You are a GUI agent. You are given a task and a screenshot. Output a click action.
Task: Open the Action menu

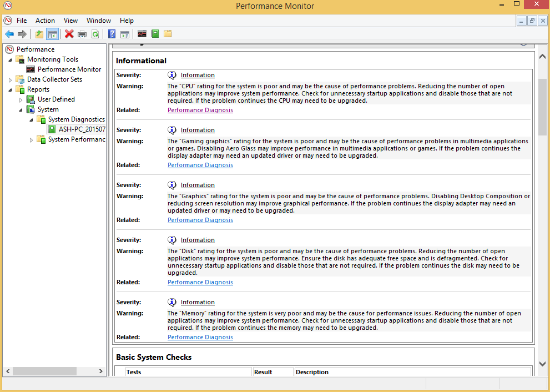point(45,21)
